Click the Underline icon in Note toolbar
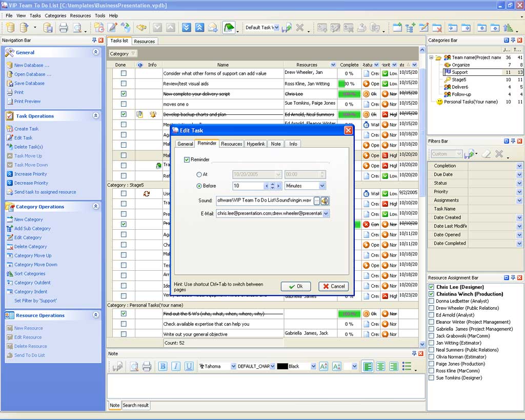525x420 pixels. point(189,366)
